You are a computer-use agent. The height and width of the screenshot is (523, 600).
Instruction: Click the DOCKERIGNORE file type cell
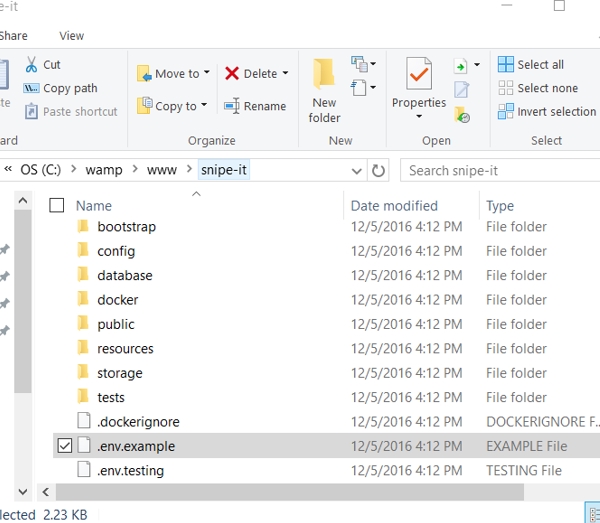point(541,422)
